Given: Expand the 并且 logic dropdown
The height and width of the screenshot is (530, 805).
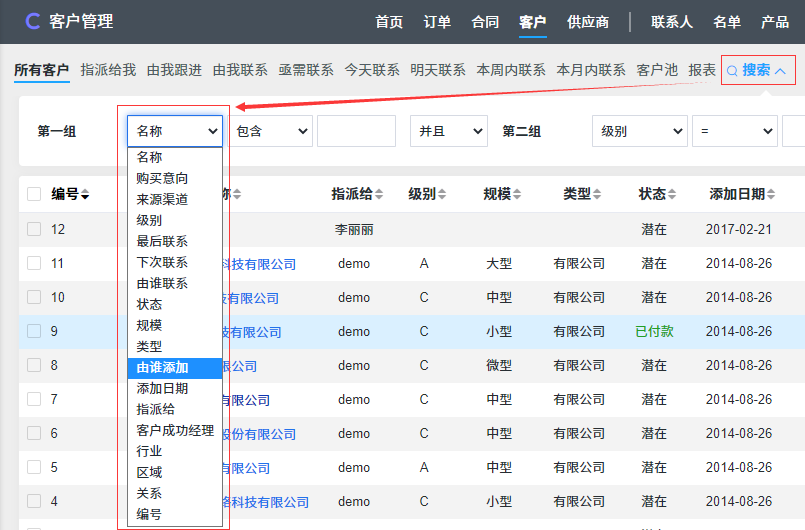Looking at the screenshot, I should coord(448,131).
